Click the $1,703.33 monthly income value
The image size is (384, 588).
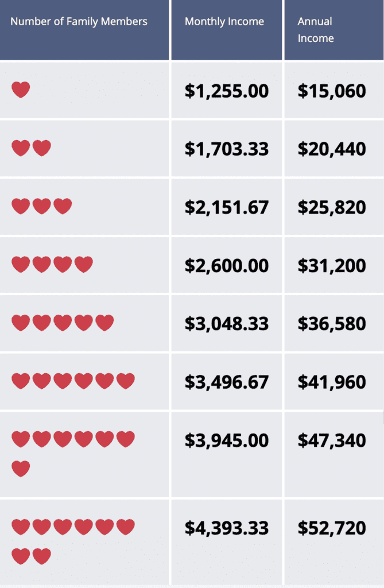[227, 149]
